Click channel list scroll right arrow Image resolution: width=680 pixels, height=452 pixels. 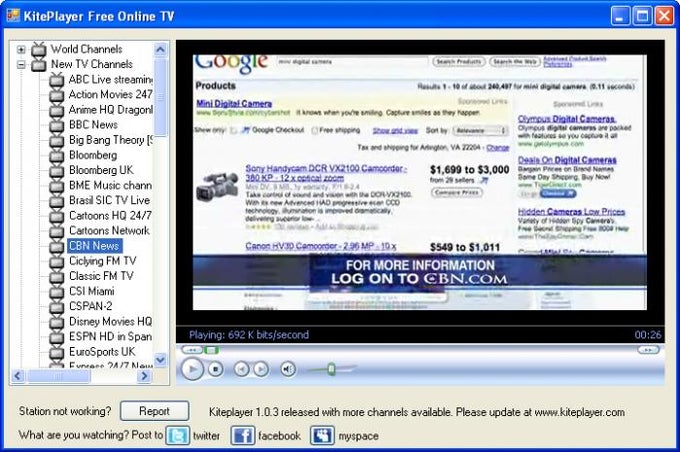(144, 376)
